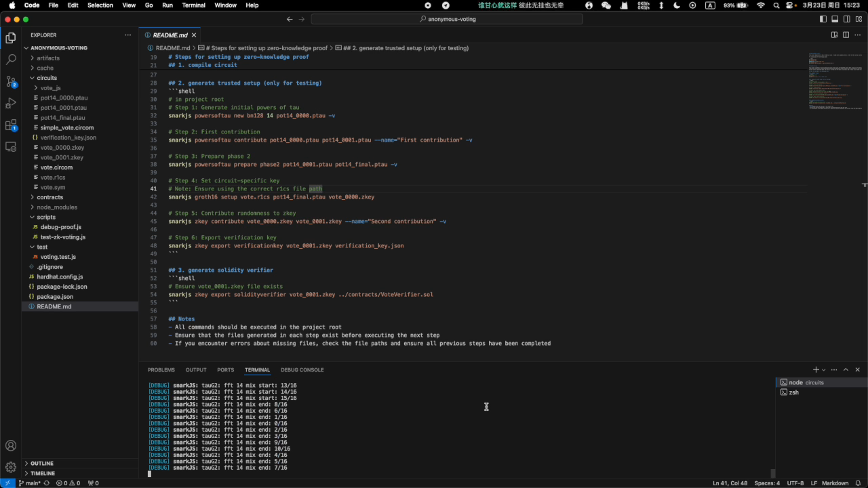Click the editor minimap

(x=834, y=81)
